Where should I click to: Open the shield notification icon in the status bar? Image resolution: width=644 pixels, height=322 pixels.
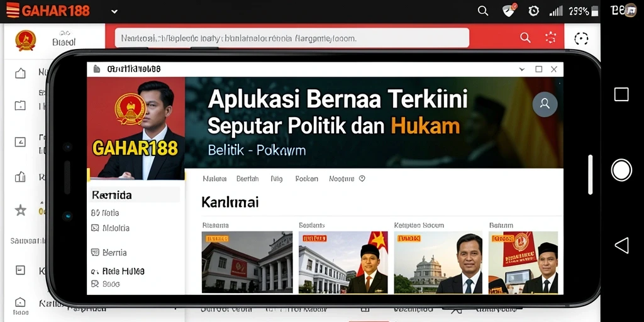point(509,11)
